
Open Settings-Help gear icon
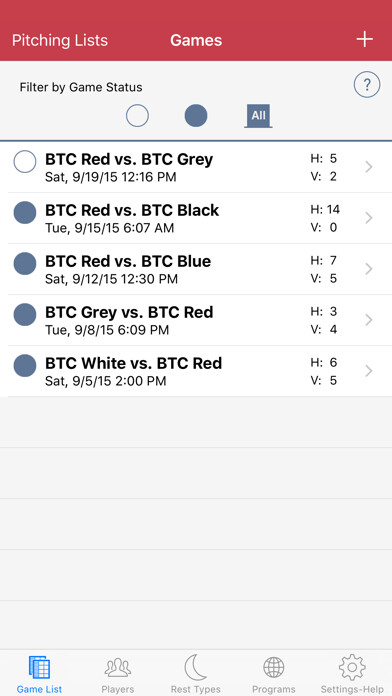[352, 667]
